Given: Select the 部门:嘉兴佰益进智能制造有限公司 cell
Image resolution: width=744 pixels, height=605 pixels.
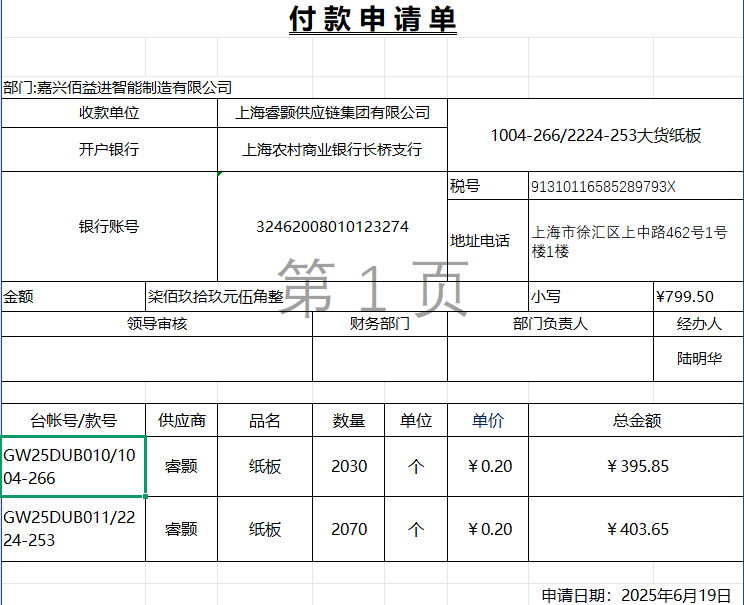Looking at the screenshot, I should pos(118,88).
